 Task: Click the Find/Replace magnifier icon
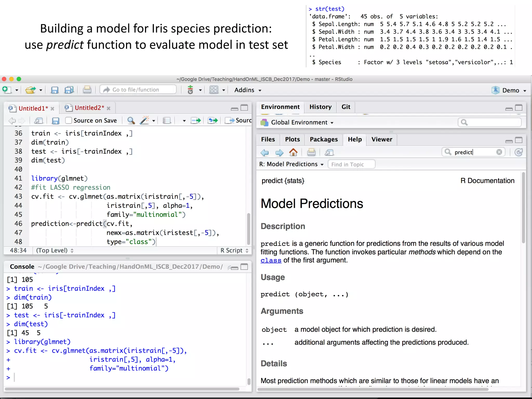pyautogui.click(x=131, y=120)
